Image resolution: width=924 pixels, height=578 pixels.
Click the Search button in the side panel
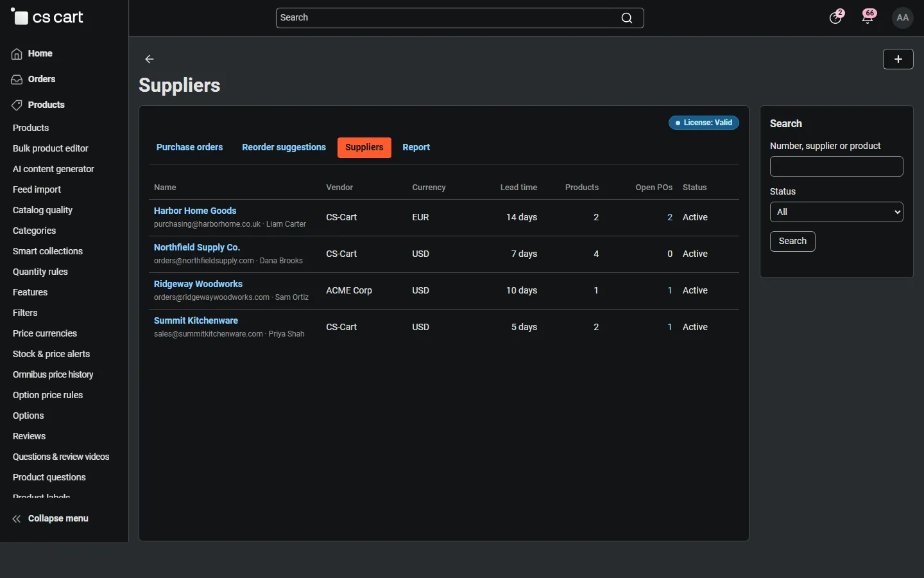pyautogui.click(x=792, y=241)
